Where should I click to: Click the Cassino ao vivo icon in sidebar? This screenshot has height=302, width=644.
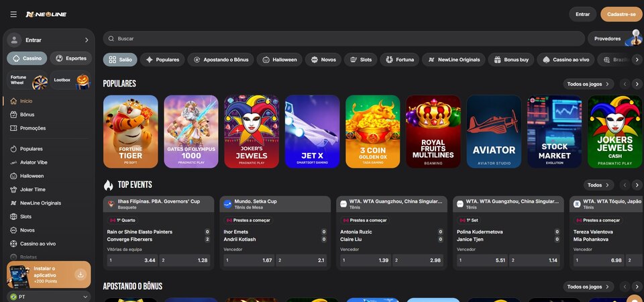13,244
